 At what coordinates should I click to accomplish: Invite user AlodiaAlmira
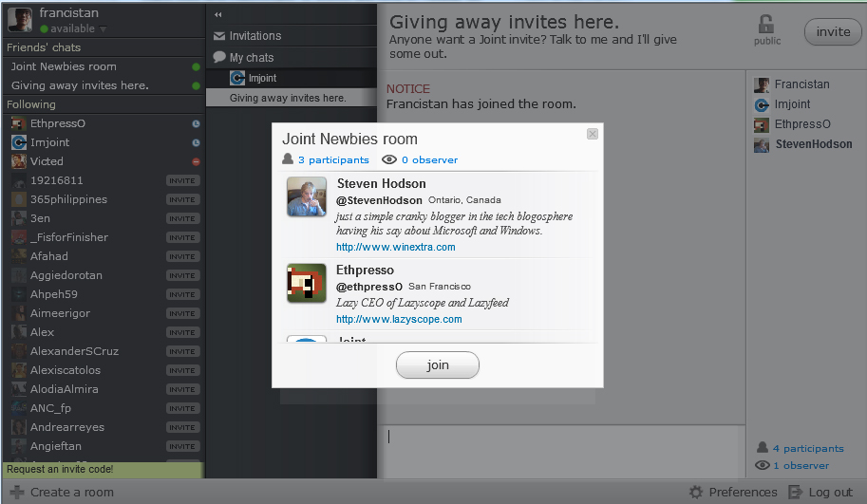click(x=182, y=389)
